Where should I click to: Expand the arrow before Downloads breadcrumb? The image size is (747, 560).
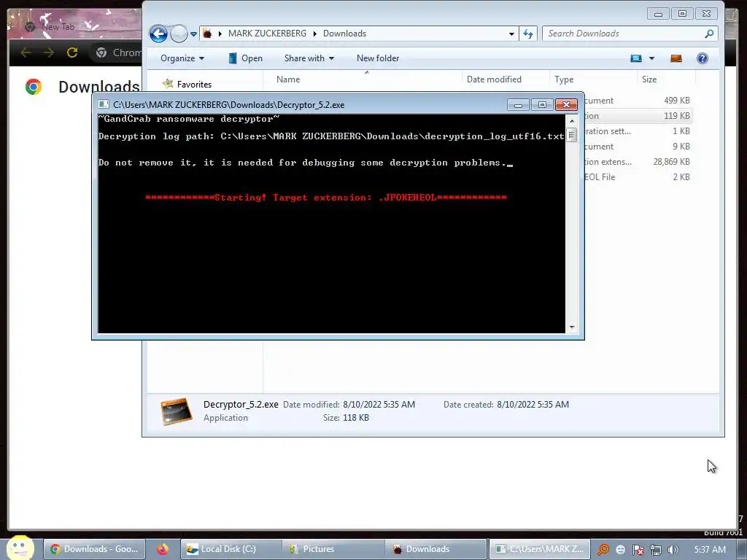click(x=315, y=34)
